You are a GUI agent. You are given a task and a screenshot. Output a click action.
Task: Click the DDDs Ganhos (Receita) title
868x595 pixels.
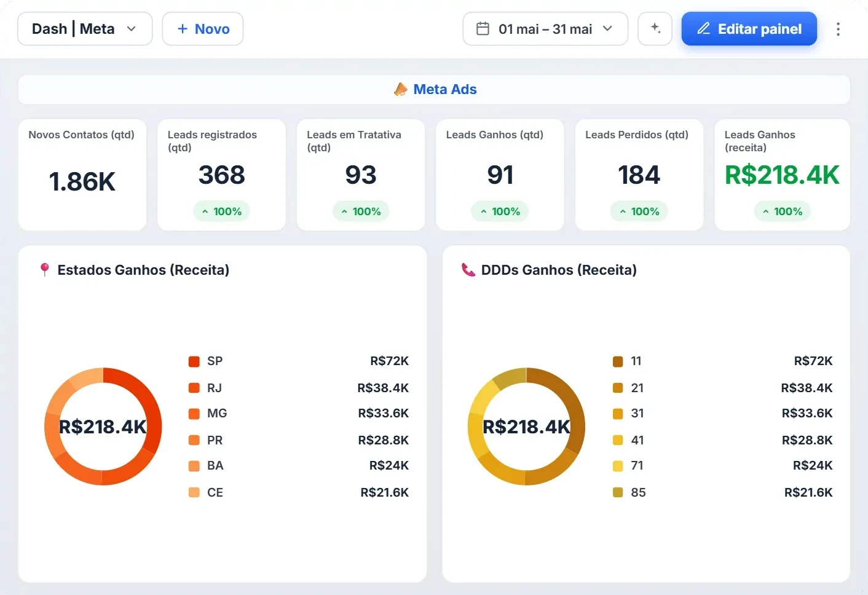tap(559, 270)
